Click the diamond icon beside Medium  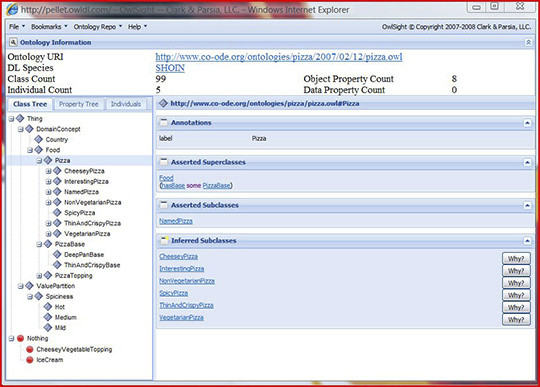pos(48,317)
